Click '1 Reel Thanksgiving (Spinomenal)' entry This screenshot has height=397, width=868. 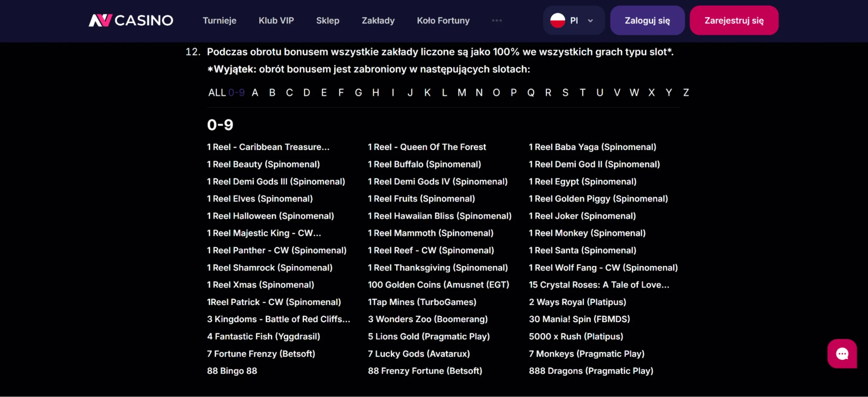coord(438,267)
